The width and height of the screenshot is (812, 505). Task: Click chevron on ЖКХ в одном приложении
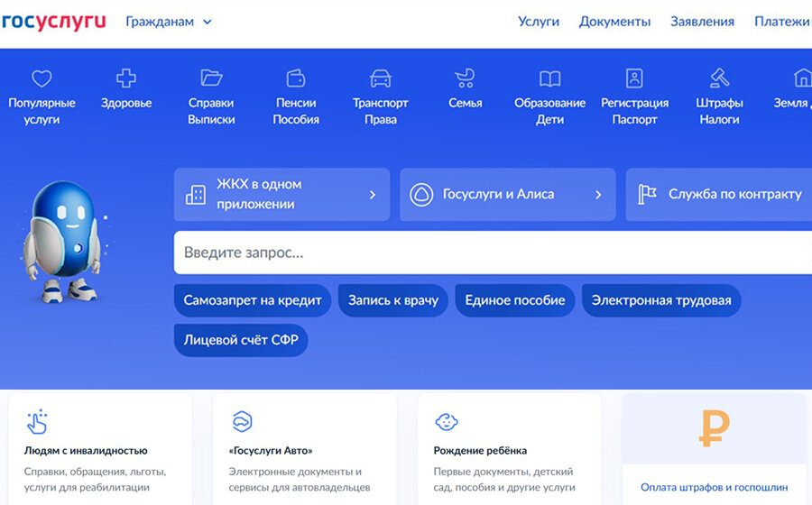373,195
